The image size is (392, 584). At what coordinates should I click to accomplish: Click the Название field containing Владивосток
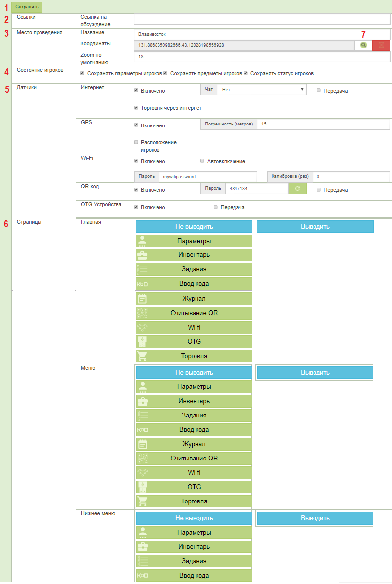(x=262, y=34)
